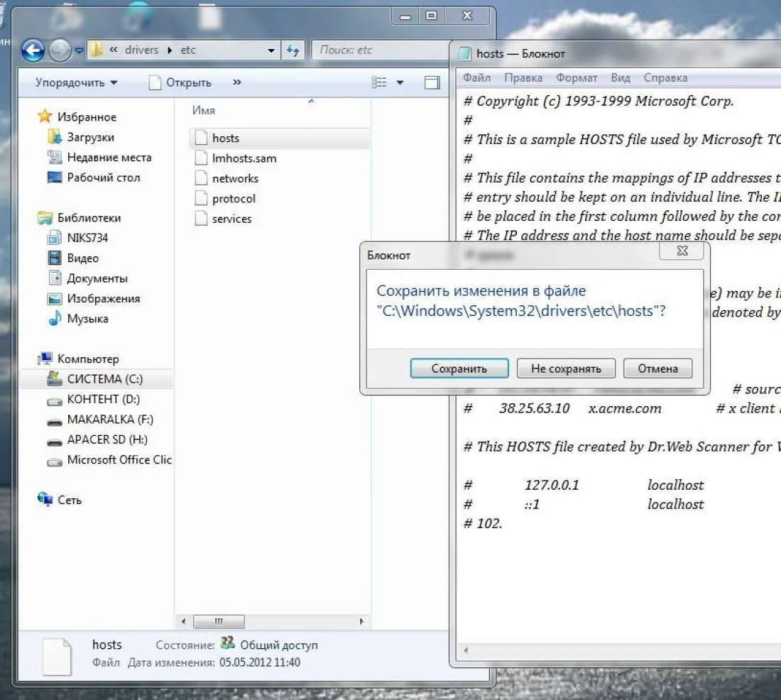This screenshot has width=781, height=700.
Task: Open view options dropdown arrow
Action: 400,82
